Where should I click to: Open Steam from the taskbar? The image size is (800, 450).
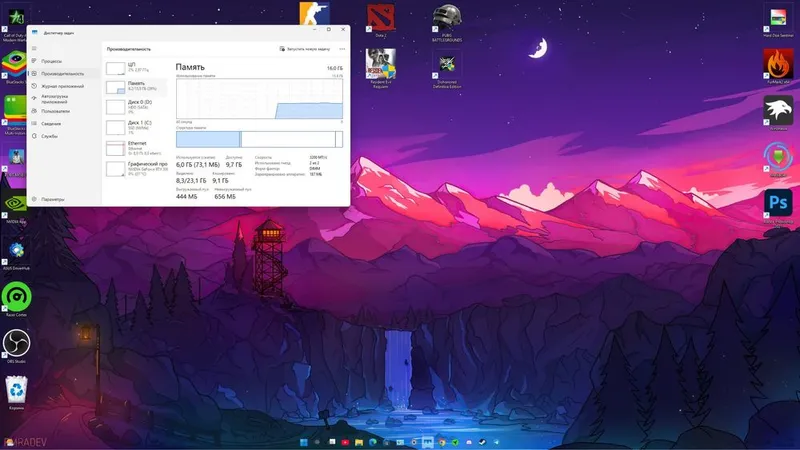coord(482,442)
